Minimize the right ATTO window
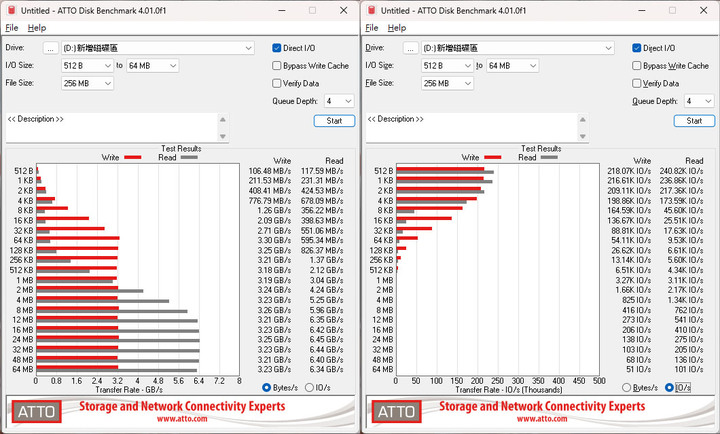This screenshot has width=720, height=434. tap(642, 10)
